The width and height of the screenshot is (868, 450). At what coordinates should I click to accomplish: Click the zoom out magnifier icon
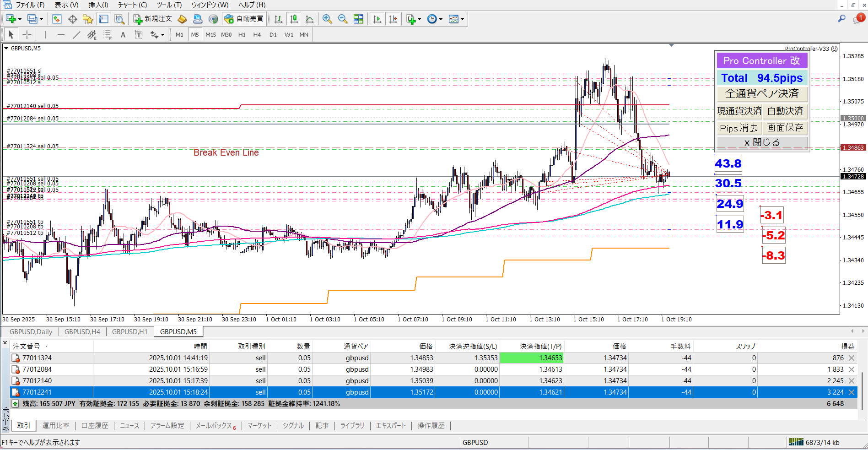click(342, 19)
